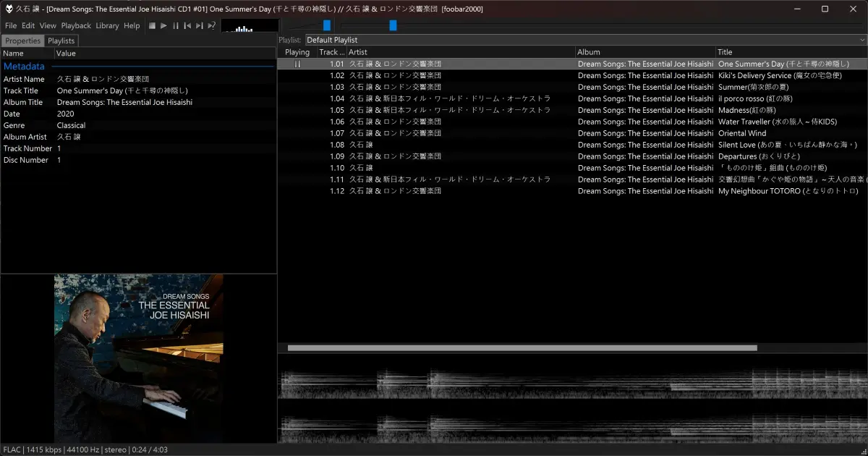Click the Date value 2020

click(65, 114)
